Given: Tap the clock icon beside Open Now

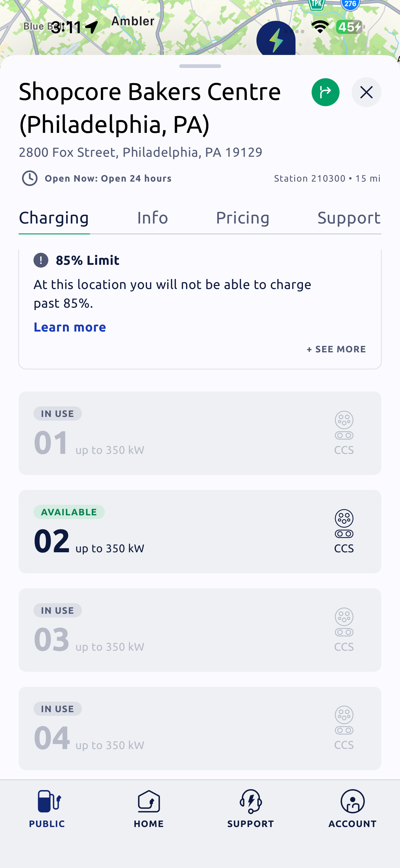Looking at the screenshot, I should (30, 178).
